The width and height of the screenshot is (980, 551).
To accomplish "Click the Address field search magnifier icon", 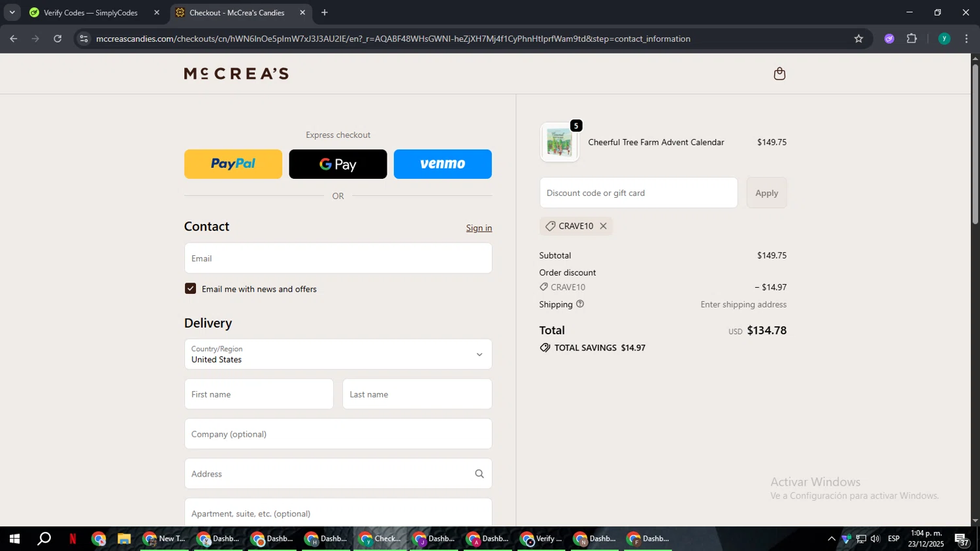I will (x=480, y=474).
